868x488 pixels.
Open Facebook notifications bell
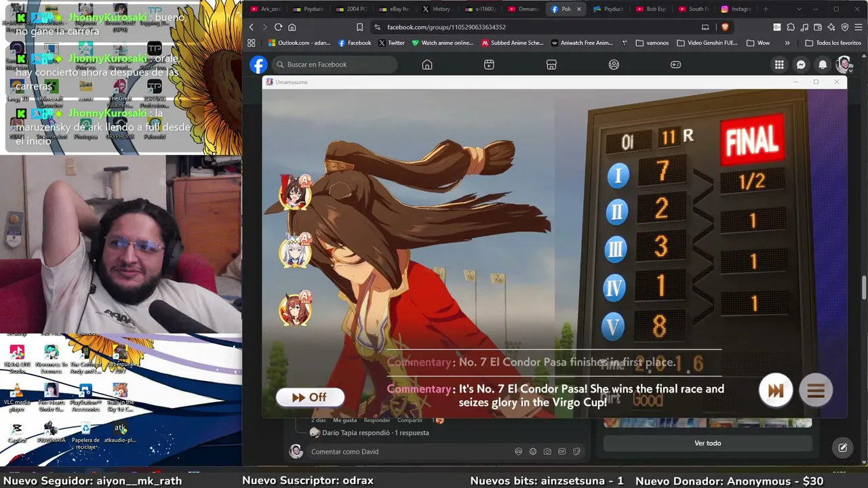(x=823, y=64)
